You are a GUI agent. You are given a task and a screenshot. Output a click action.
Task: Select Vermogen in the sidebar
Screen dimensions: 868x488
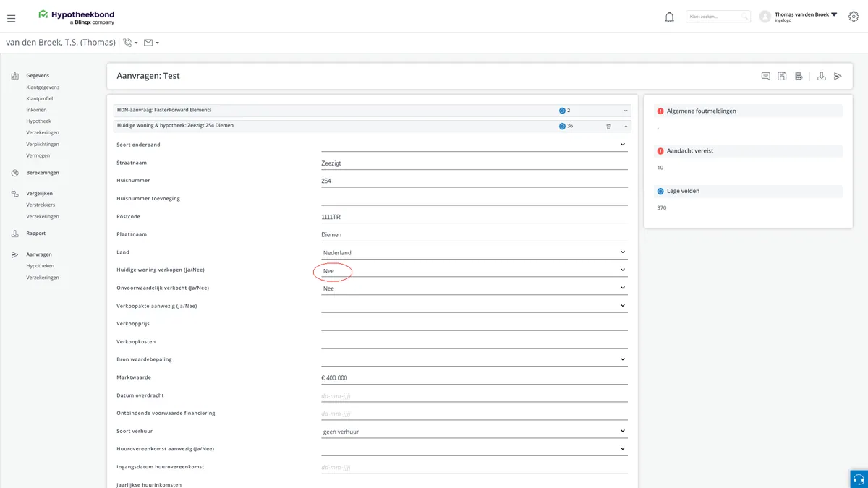click(38, 155)
